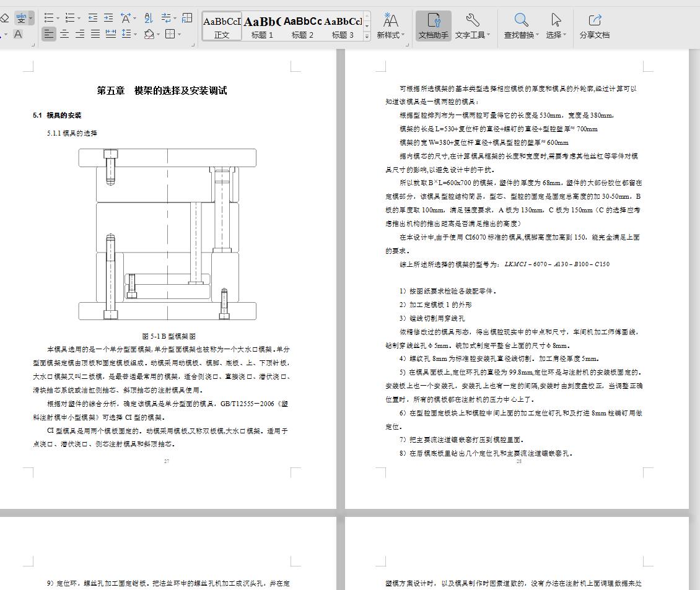This screenshot has height=590, width=700.
Task: Apply numbered list formatting
Action: tap(69, 19)
